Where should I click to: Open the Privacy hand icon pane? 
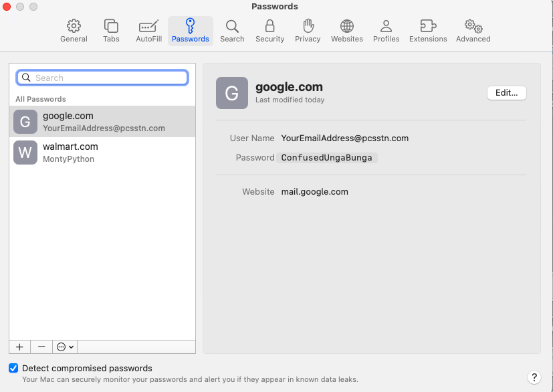click(308, 31)
